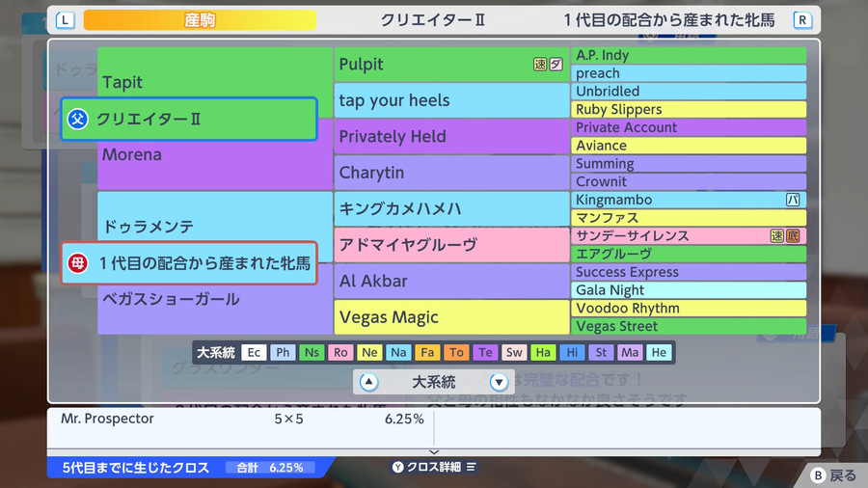868x488 pixels.
Task: Select the 1代目の配合から産まれた牝馬 dam entry
Action: pos(189,263)
